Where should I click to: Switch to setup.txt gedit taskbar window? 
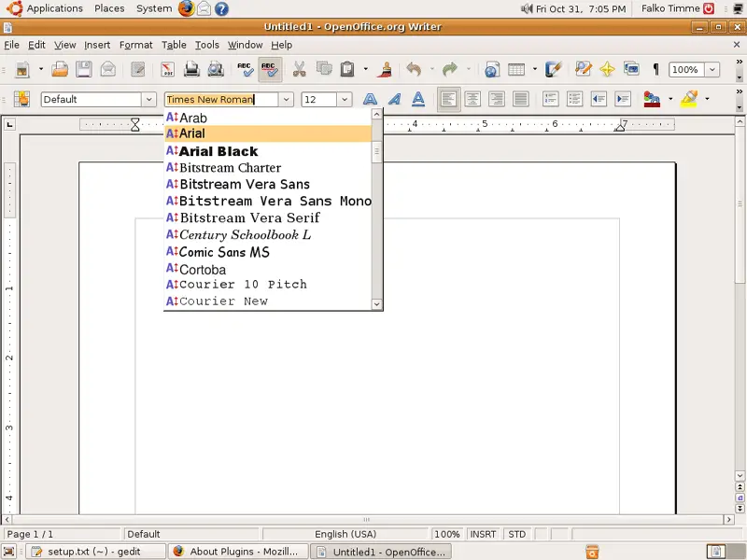[x=94, y=552]
